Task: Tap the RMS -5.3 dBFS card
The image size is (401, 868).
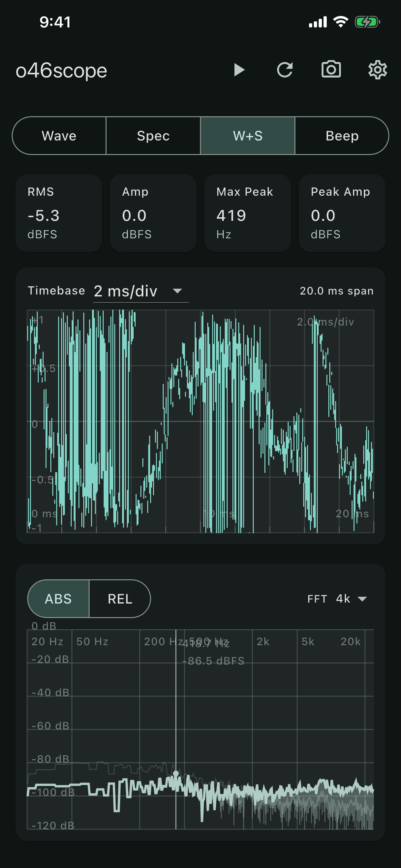Action: [x=59, y=213]
